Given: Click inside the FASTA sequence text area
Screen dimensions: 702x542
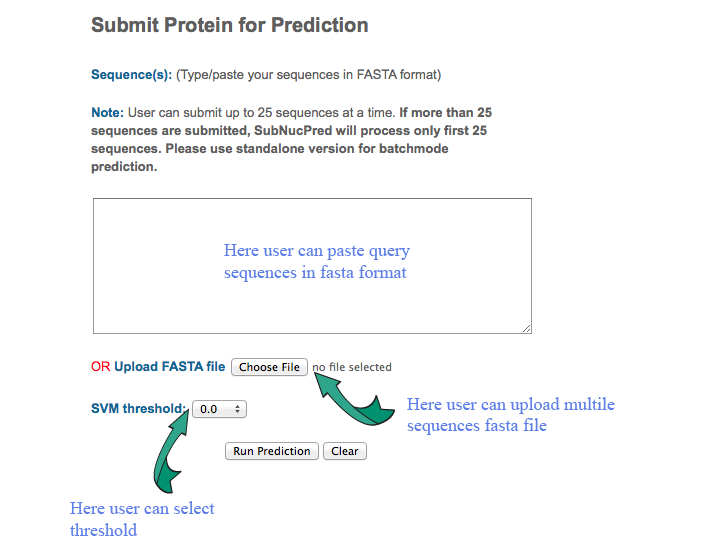Looking at the screenshot, I should coord(312,266).
